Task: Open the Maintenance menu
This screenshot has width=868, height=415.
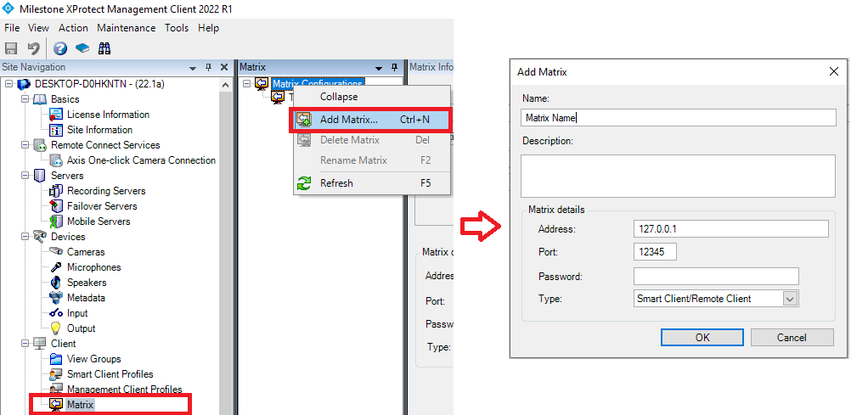Action: click(x=127, y=28)
